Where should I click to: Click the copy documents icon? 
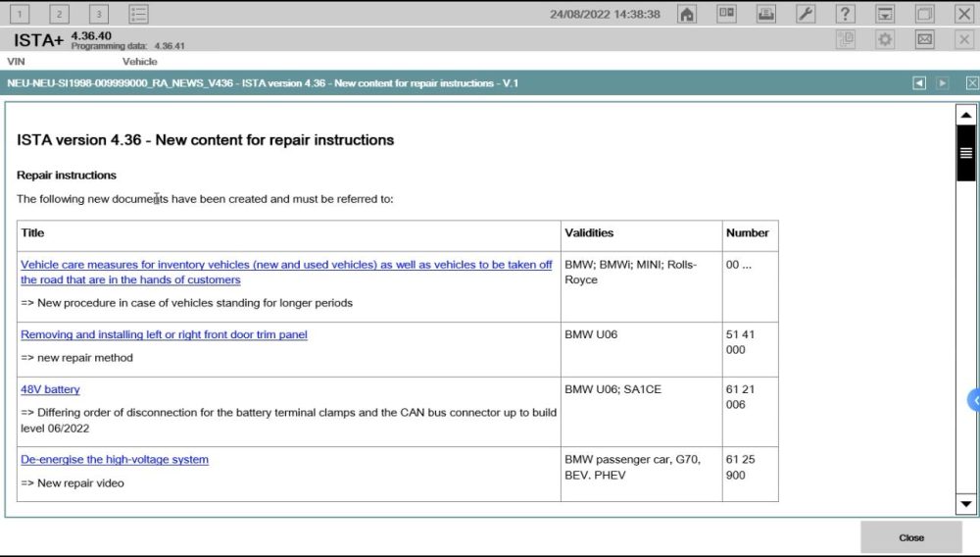[846, 39]
